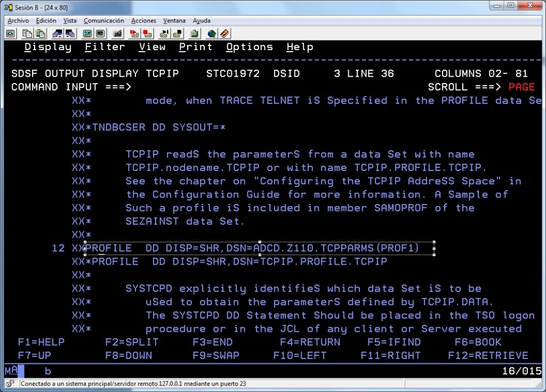Screen dimensions: 546x392
Task: Click the Send File to host icon
Action: tap(57, 34)
